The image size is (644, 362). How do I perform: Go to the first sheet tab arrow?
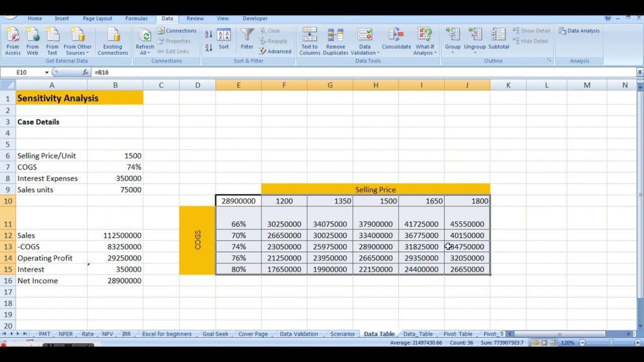[5, 334]
